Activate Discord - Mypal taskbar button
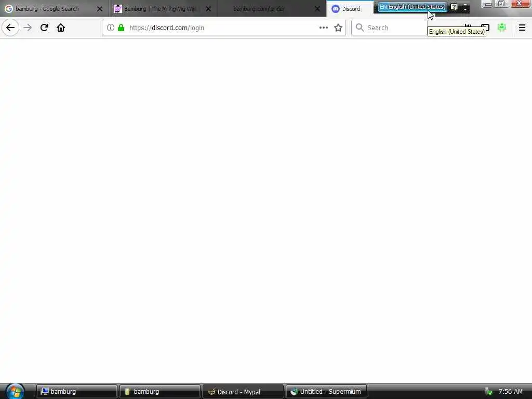Image resolution: width=532 pixels, height=399 pixels. pyautogui.click(x=243, y=392)
